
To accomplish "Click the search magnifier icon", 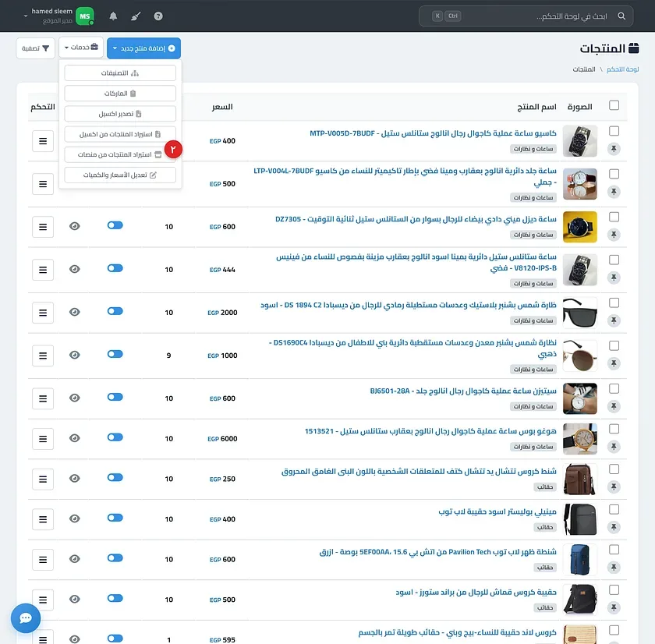I will [x=621, y=16].
